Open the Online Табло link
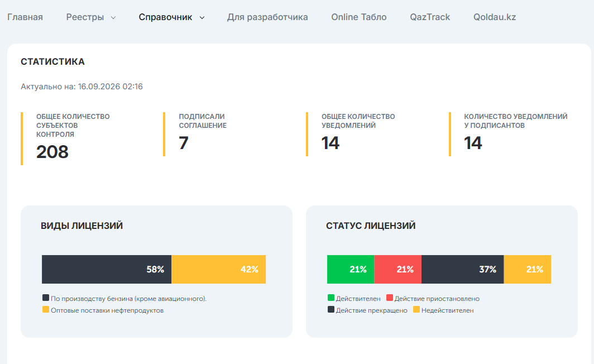This screenshot has height=364, width=594. [359, 17]
